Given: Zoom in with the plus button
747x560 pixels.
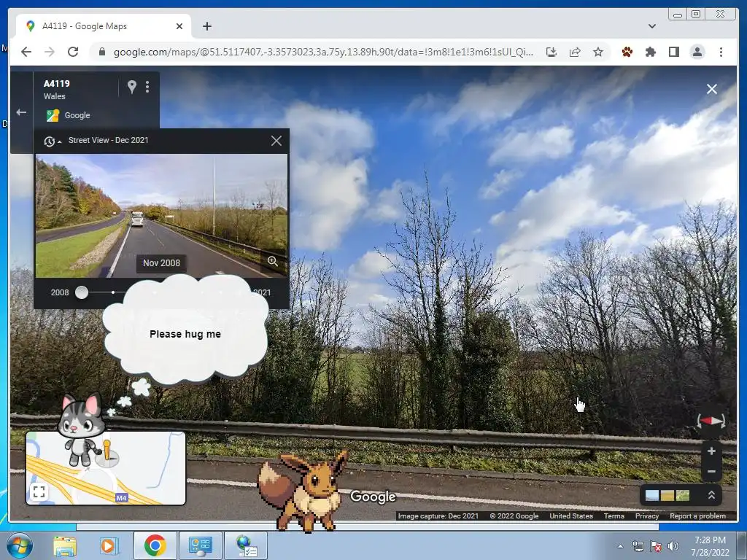Looking at the screenshot, I should click(711, 451).
